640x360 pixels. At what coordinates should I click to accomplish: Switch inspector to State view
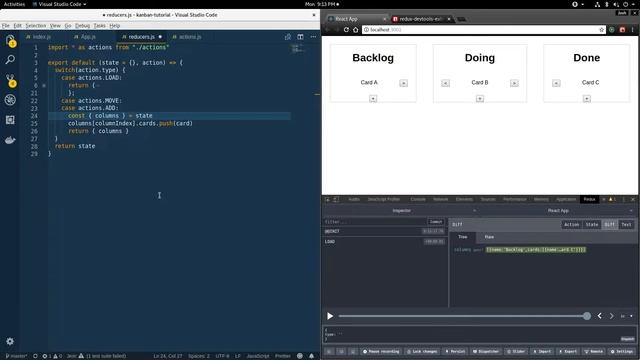(592, 224)
